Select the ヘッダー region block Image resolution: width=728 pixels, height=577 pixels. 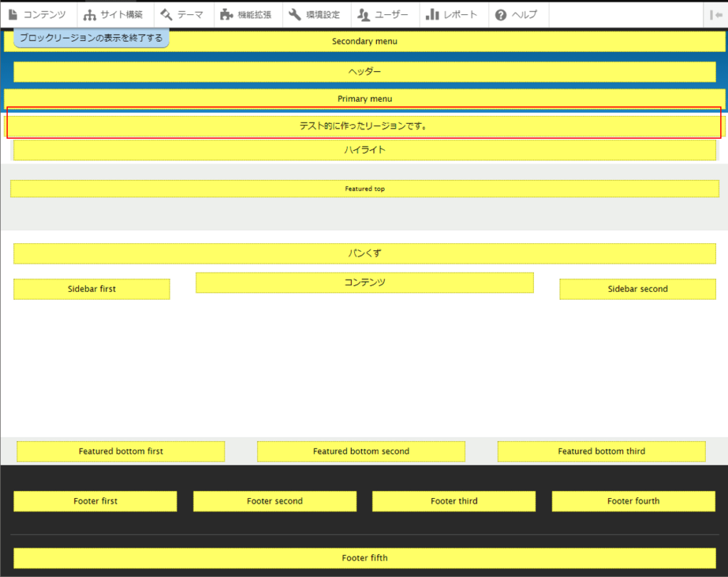pos(364,72)
